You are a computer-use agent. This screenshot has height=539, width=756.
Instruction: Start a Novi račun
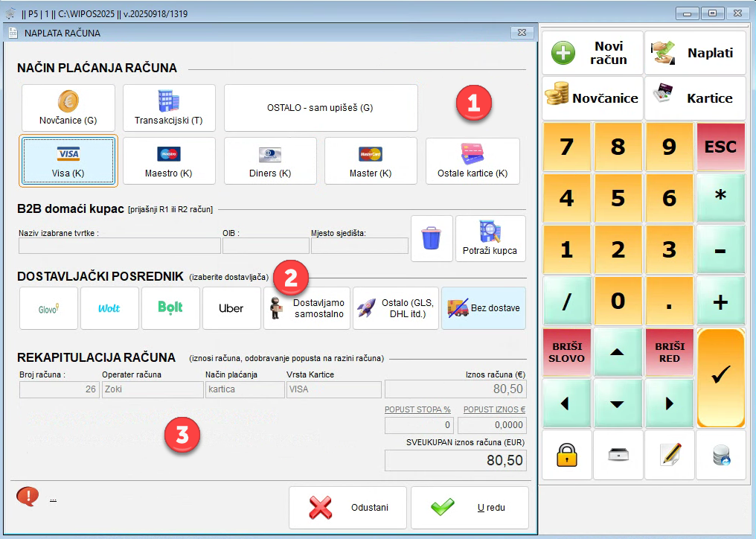(592, 53)
